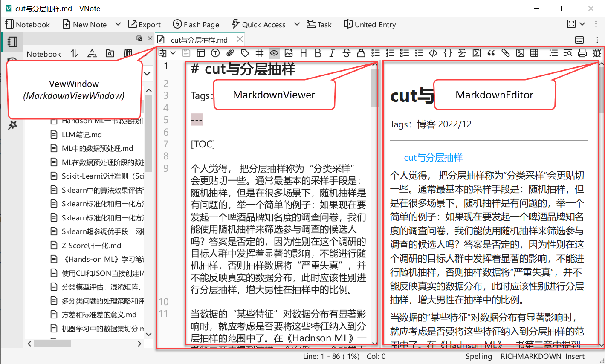Viewport: 605px width, 364px height.
Task: Click the expand/fullscreen icon at top right
Action: pos(571,24)
